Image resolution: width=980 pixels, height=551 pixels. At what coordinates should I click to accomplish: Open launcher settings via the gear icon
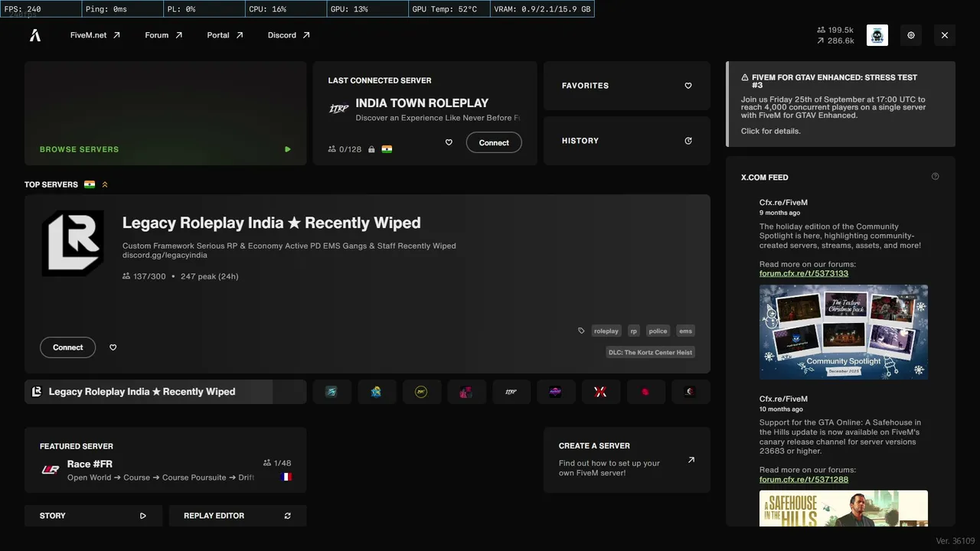911,35
